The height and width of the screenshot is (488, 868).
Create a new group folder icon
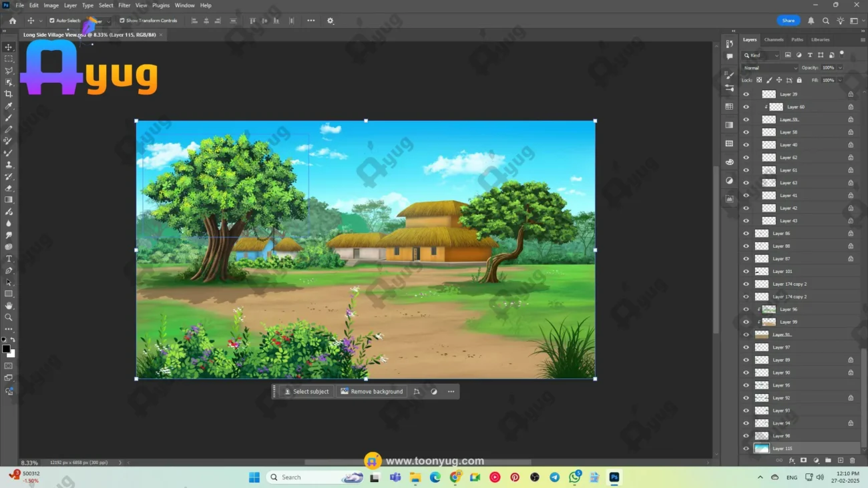(x=828, y=461)
